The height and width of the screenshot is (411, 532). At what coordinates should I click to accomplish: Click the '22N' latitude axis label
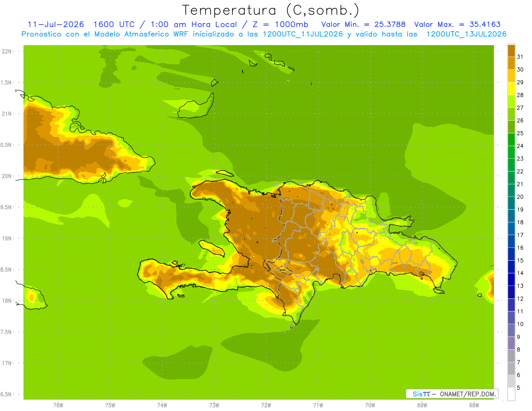tap(7, 51)
